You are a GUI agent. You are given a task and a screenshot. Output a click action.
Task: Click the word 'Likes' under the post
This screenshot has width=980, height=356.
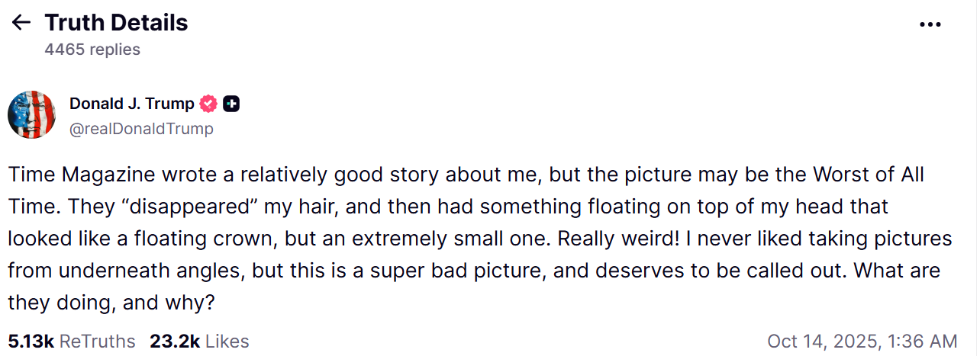point(227,341)
